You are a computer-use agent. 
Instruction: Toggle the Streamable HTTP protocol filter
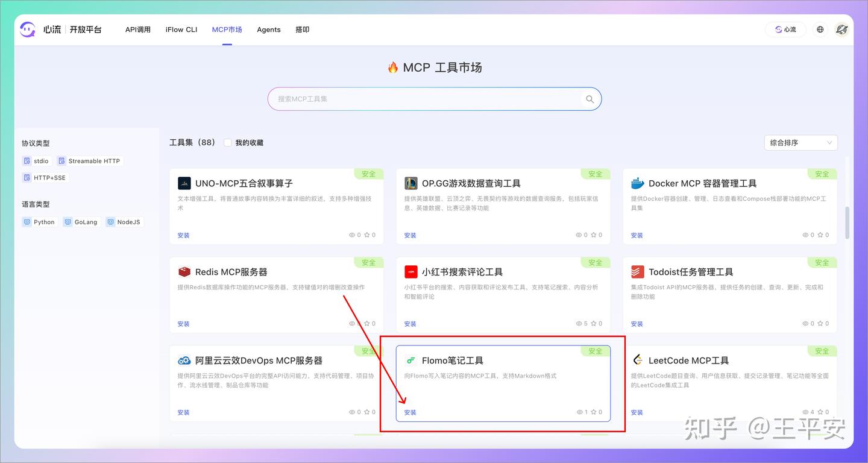(89, 160)
